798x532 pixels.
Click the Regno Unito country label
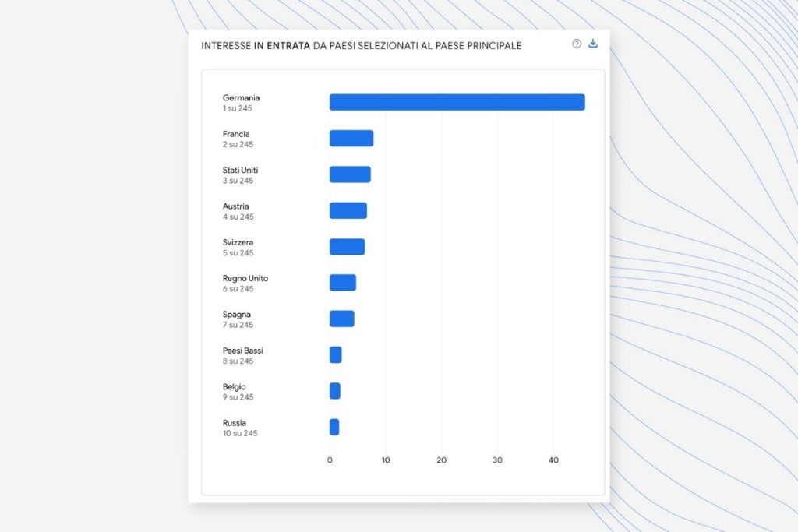pos(245,278)
